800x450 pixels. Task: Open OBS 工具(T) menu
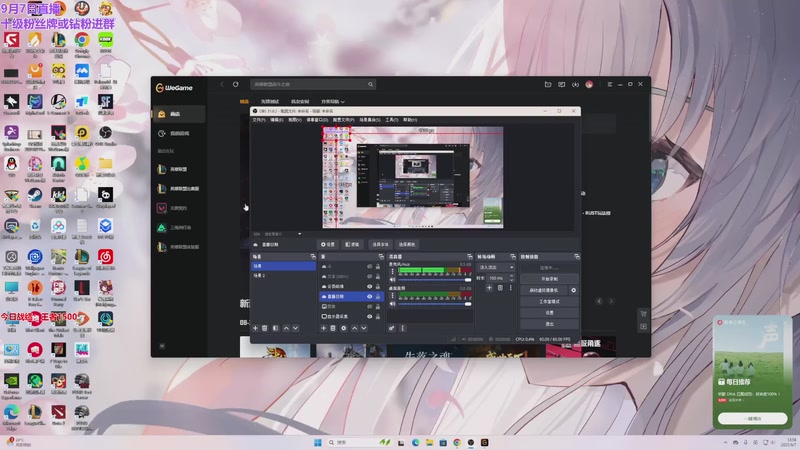(392, 120)
